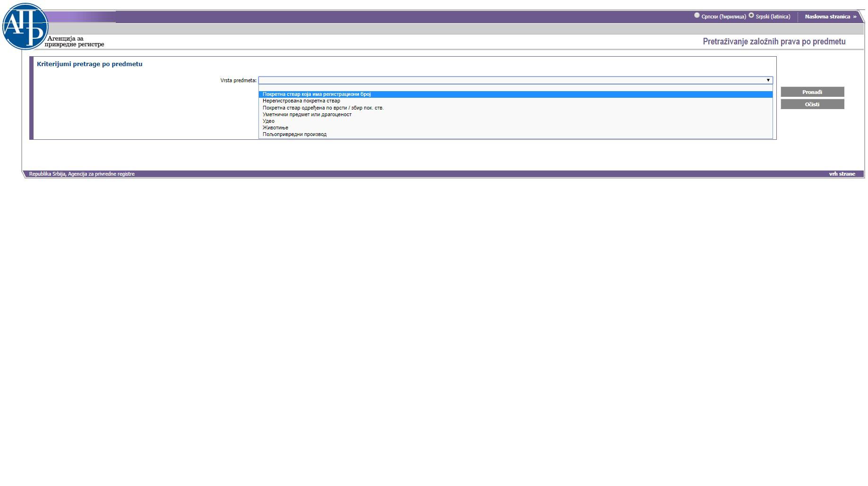The height and width of the screenshot is (486, 868).
Task: Select Уметнички предмет или драгоценост option
Action: click(x=516, y=114)
